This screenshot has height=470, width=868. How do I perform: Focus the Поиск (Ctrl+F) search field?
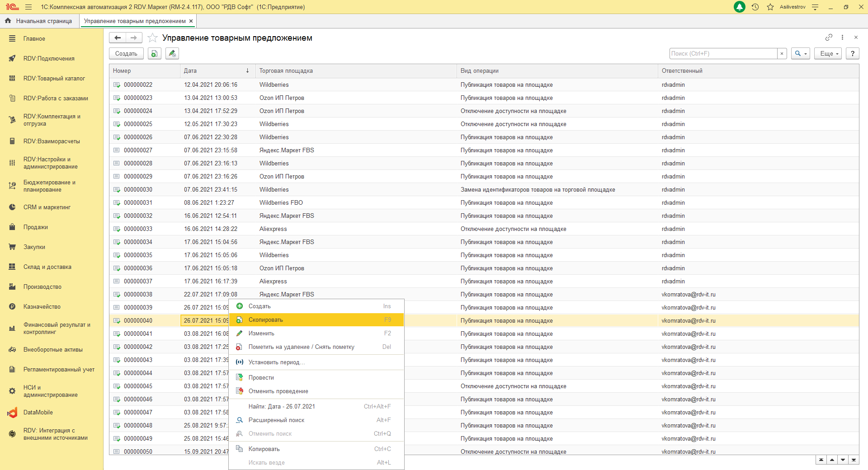723,54
